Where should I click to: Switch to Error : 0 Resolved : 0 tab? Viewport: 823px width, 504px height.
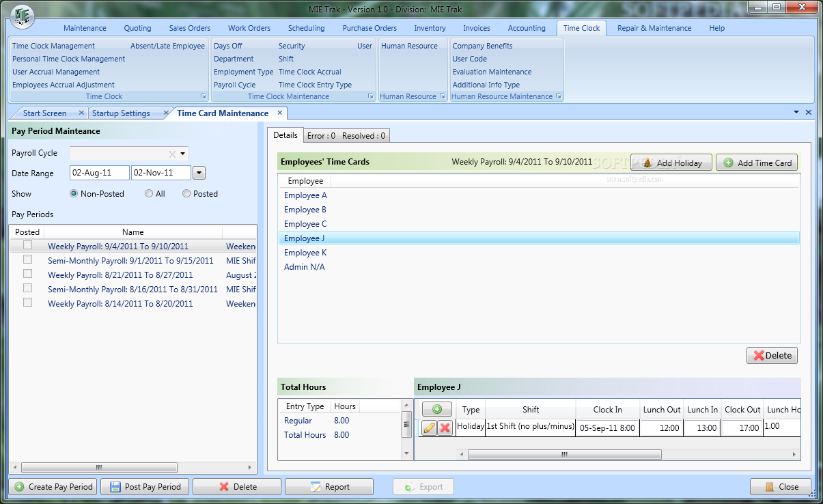pyautogui.click(x=346, y=136)
